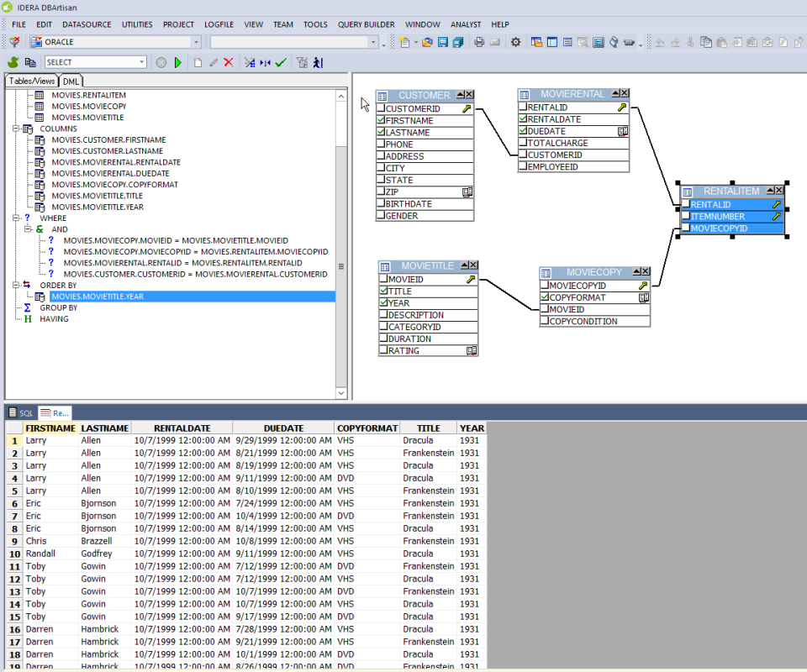Screen dimensions: 807x672
Task: Switch to the Tables/Views tab
Action: click(x=32, y=81)
